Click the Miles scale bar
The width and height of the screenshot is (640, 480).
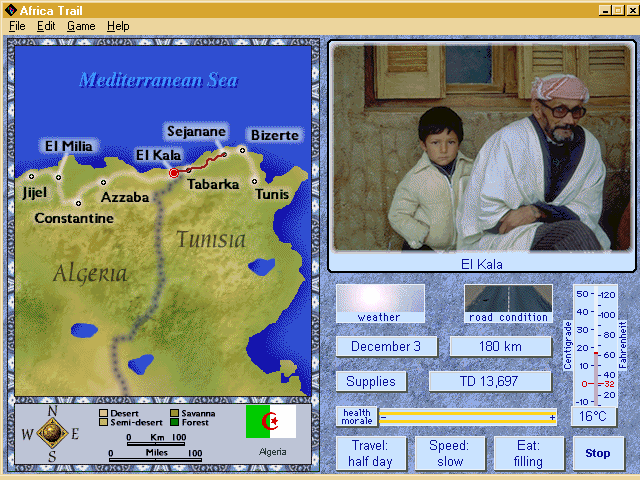tap(156, 459)
